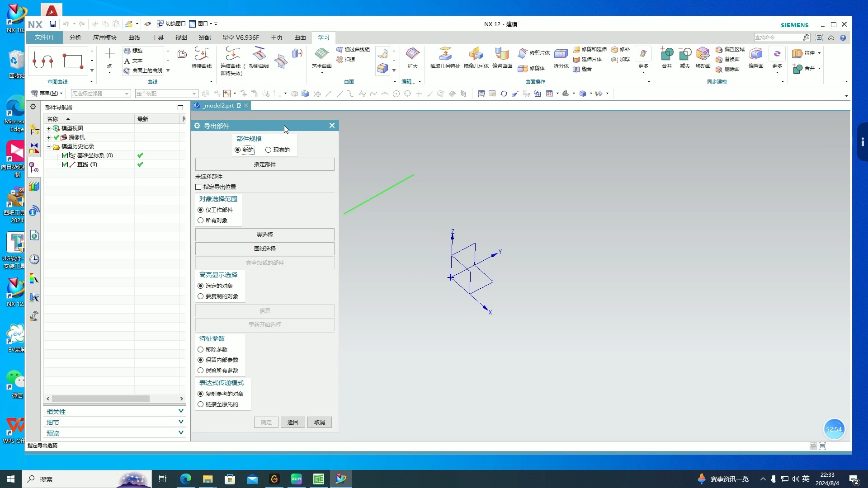
Task: Select the Mirror Geometry icon
Action: point(476,55)
